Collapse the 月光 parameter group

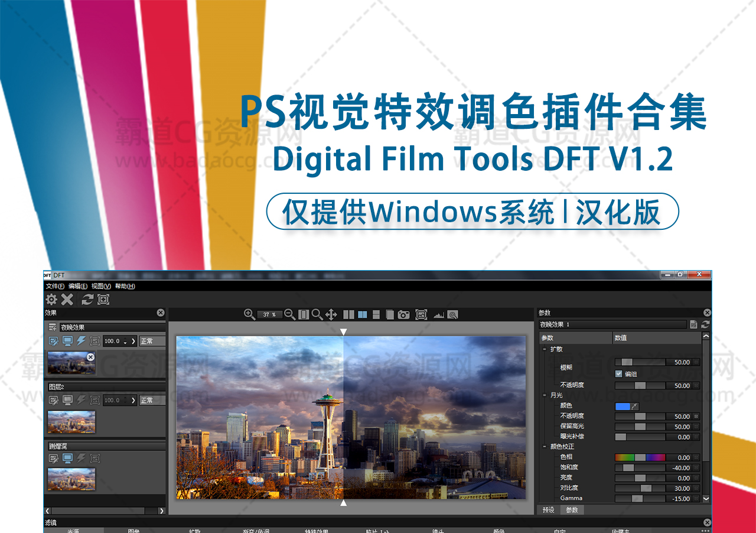[544, 395]
